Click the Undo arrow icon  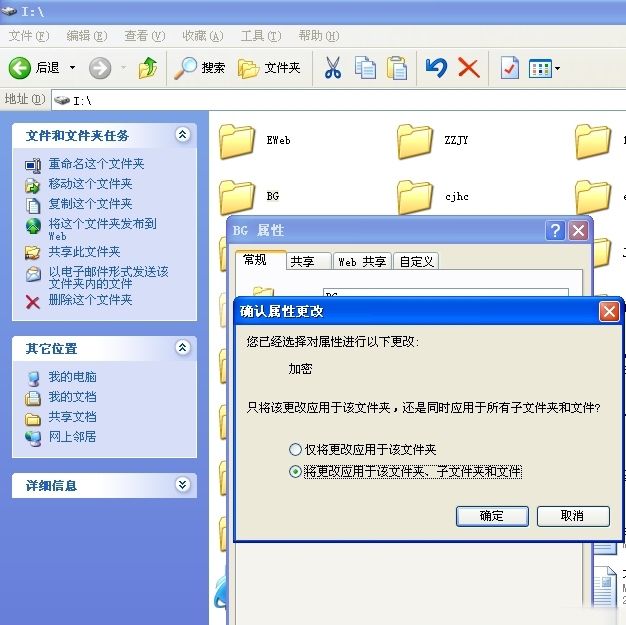[436, 68]
